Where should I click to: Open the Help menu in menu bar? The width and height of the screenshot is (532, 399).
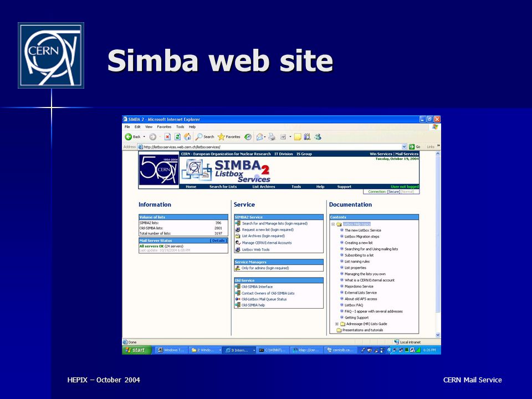tap(192, 127)
